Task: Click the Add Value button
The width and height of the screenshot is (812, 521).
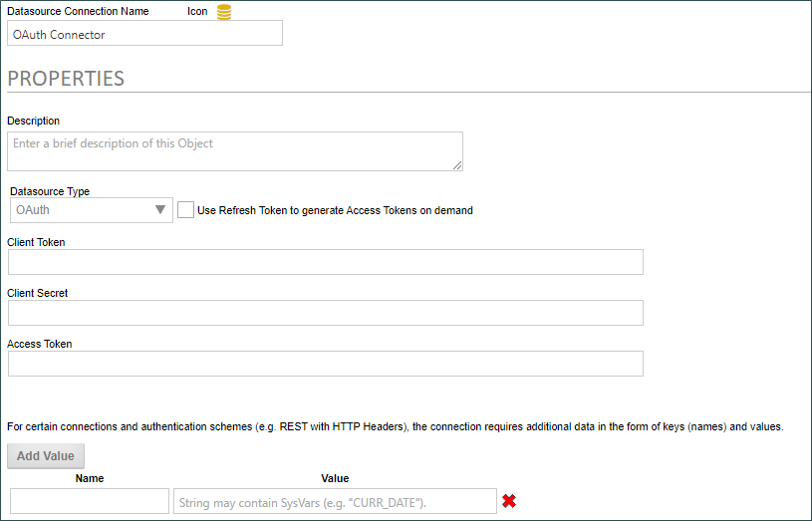Action: pos(46,455)
